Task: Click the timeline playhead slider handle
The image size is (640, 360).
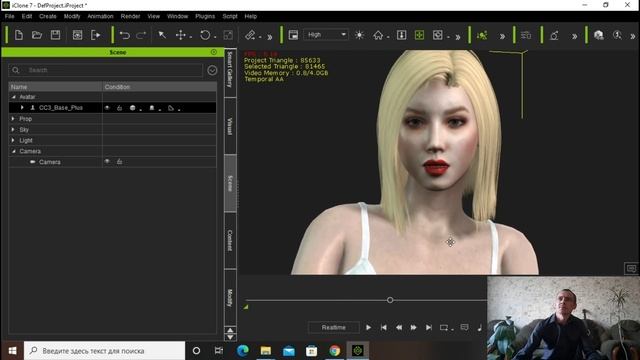Action: point(390,300)
